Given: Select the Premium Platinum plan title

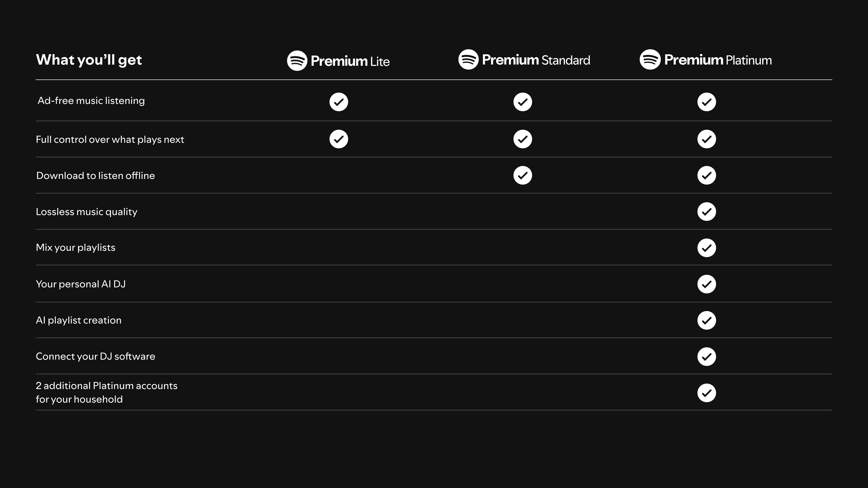Looking at the screenshot, I should coord(718,60).
